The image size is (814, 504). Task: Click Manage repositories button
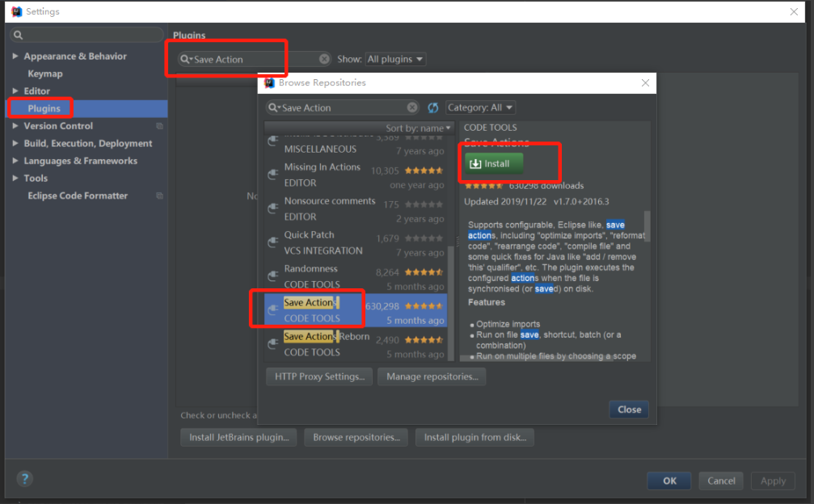pyautogui.click(x=432, y=376)
